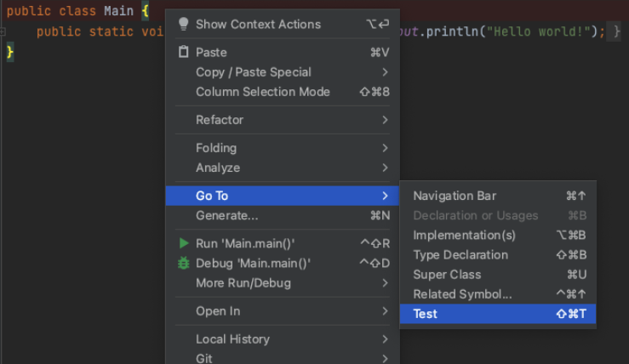
Task: Expand the Git submenu
Action: 204,358
